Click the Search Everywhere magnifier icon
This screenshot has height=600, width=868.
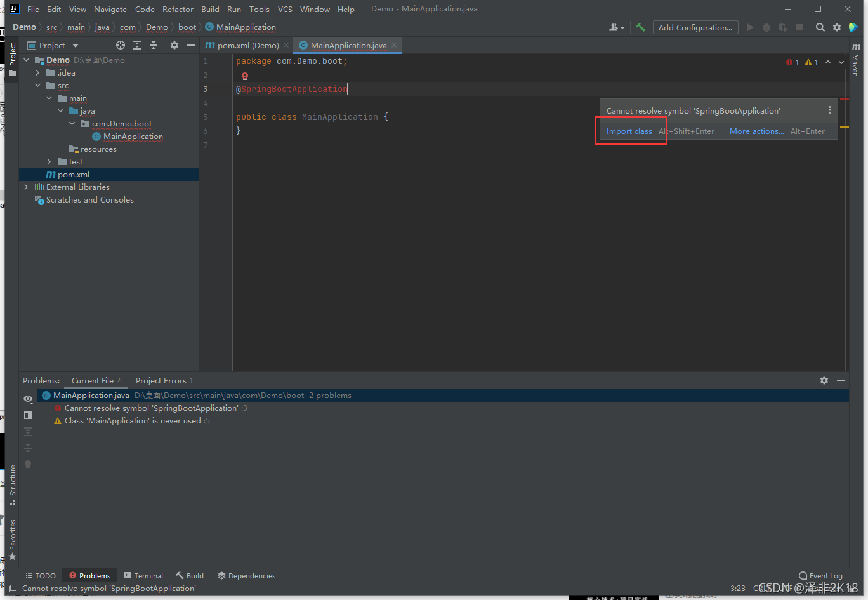pyautogui.click(x=820, y=27)
